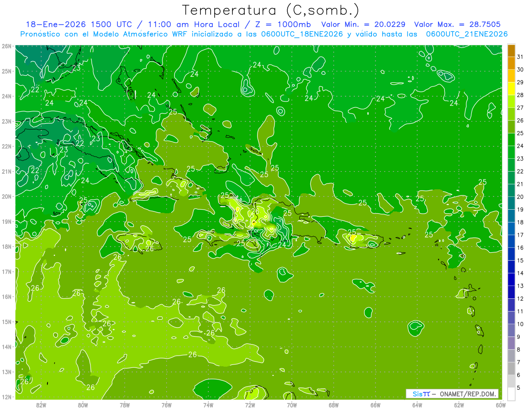Click the 14N latitude axis label

pos(7,347)
